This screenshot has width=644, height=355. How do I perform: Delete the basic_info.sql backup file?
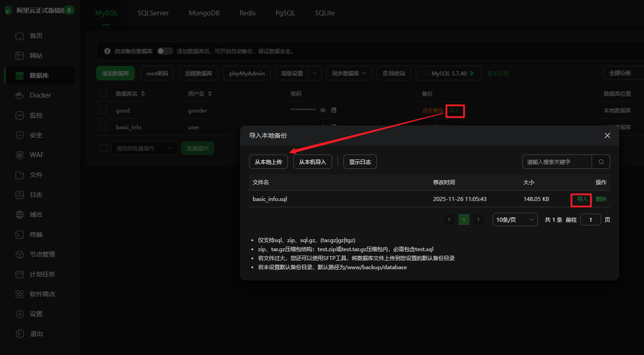601,199
